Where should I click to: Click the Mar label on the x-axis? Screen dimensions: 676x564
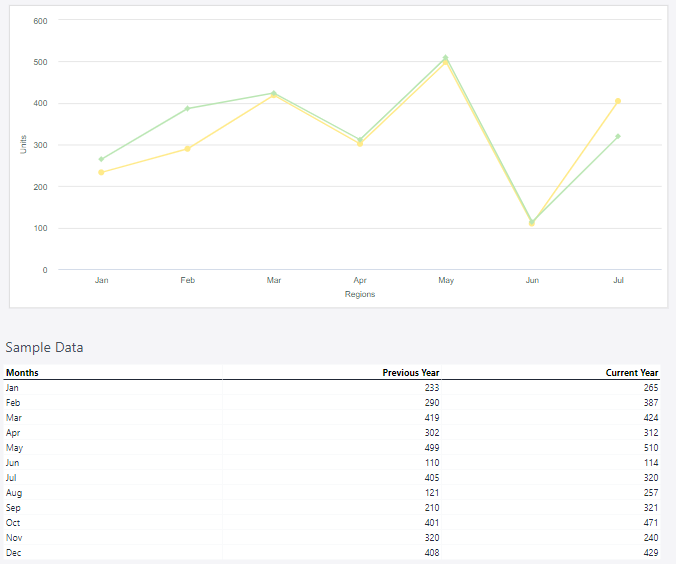click(274, 281)
